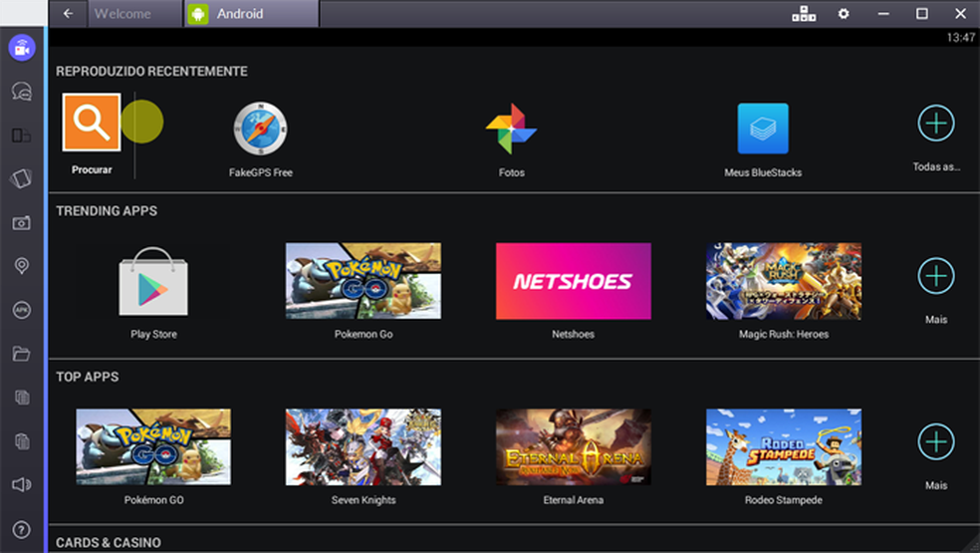Open Rodeo Stampede game tile

(783, 446)
